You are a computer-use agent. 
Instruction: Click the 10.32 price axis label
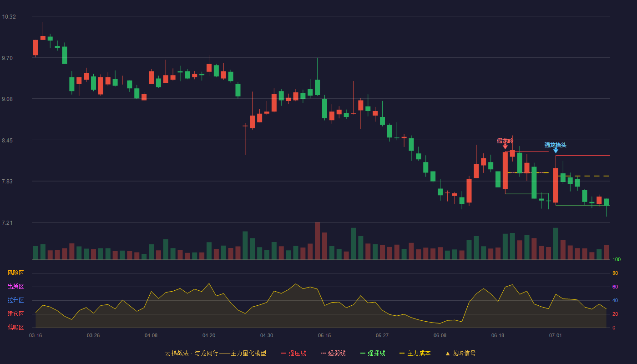point(9,17)
